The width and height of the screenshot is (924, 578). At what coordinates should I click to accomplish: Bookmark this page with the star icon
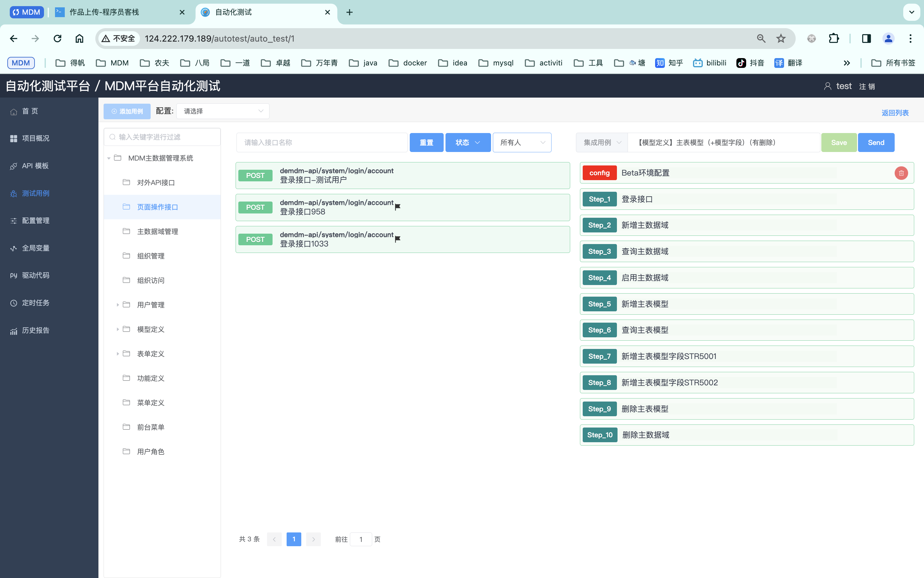(781, 39)
